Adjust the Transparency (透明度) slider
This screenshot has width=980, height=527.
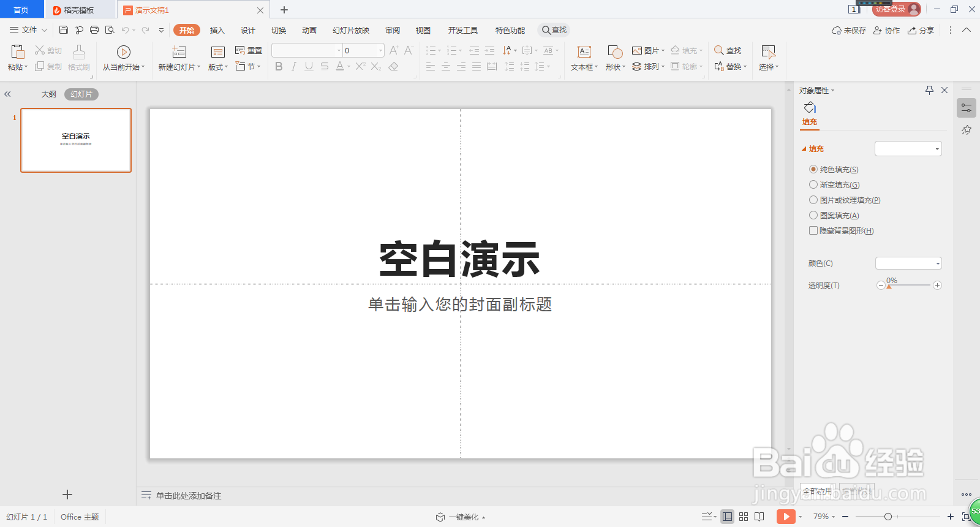pos(910,286)
